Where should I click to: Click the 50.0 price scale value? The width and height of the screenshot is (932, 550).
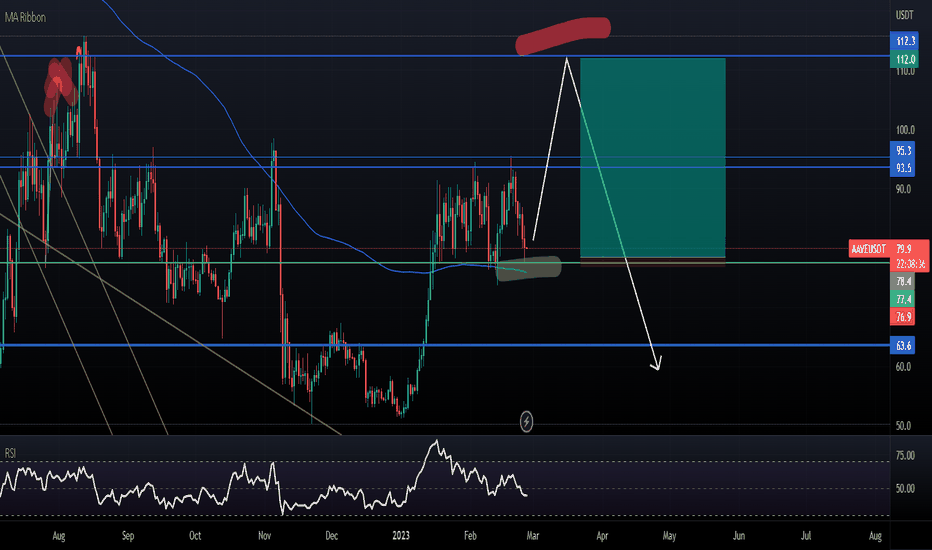point(903,425)
